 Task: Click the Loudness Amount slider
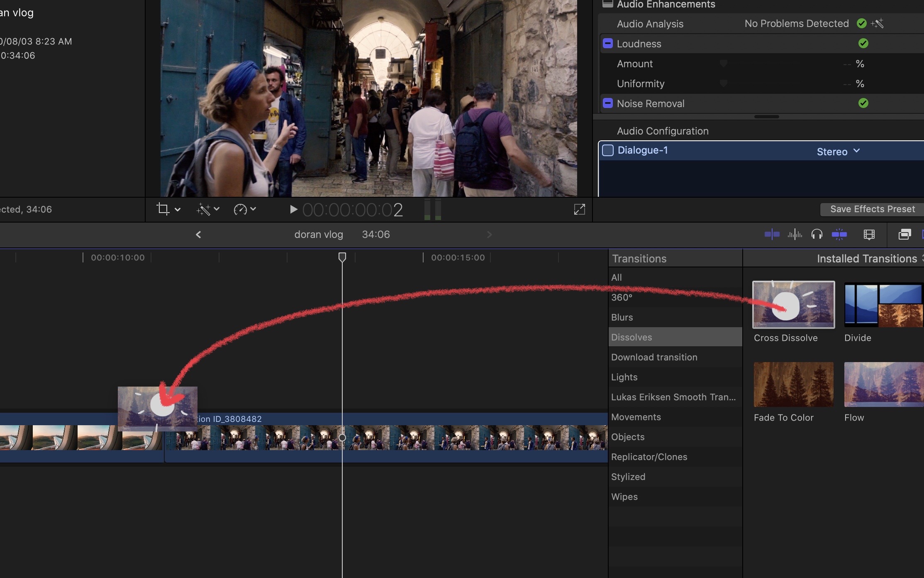723,64
